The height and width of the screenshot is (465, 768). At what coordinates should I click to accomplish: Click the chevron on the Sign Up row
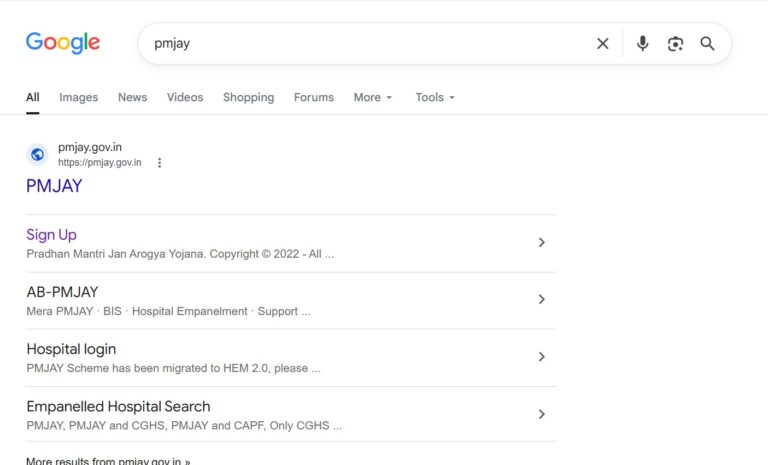[x=541, y=243]
